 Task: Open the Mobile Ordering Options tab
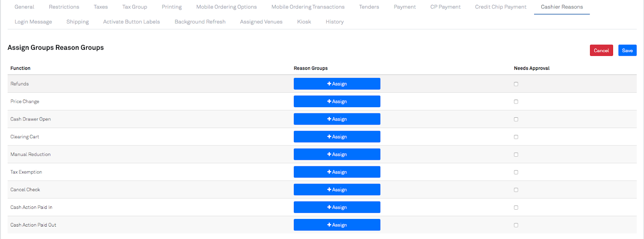(x=226, y=7)
